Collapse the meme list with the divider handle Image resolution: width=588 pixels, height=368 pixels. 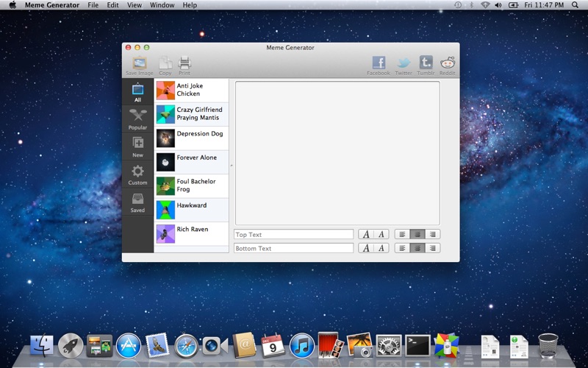[232, 166]
